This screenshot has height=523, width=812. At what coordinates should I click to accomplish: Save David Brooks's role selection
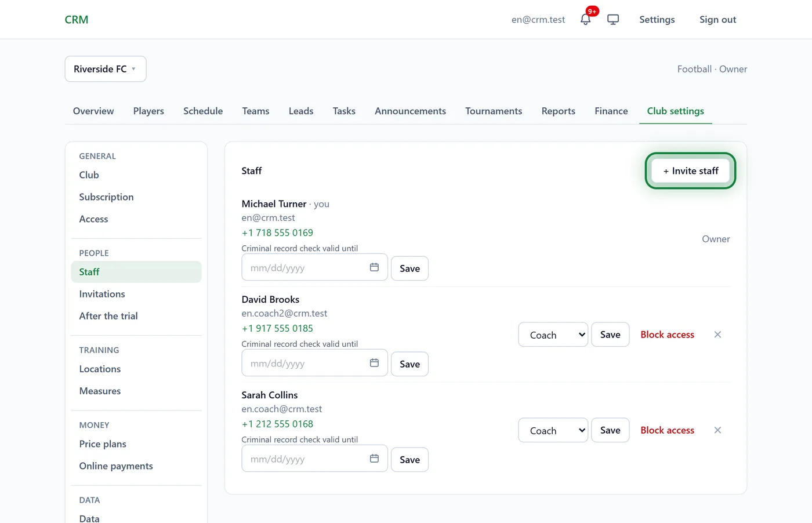pyautogui.click(x=610, y=335)
